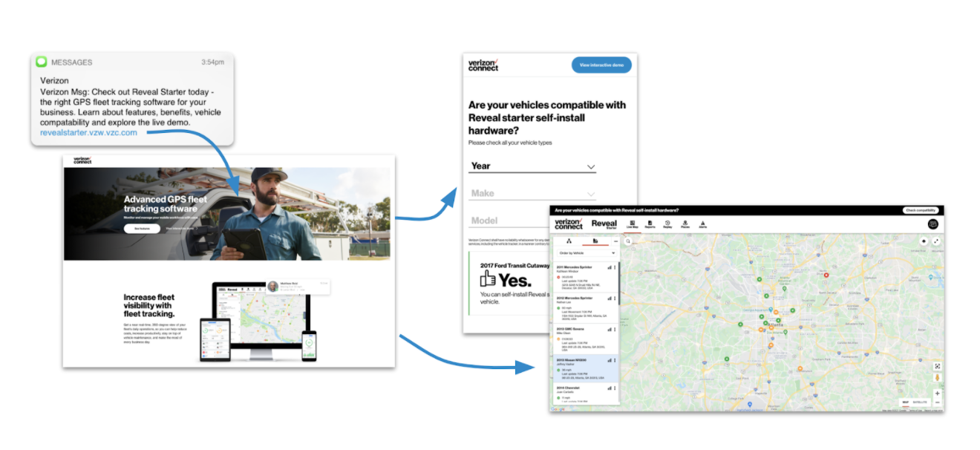The height and width of the screenshot is (450, 980).
Task: Click the Model field
Action: (510, 221)
